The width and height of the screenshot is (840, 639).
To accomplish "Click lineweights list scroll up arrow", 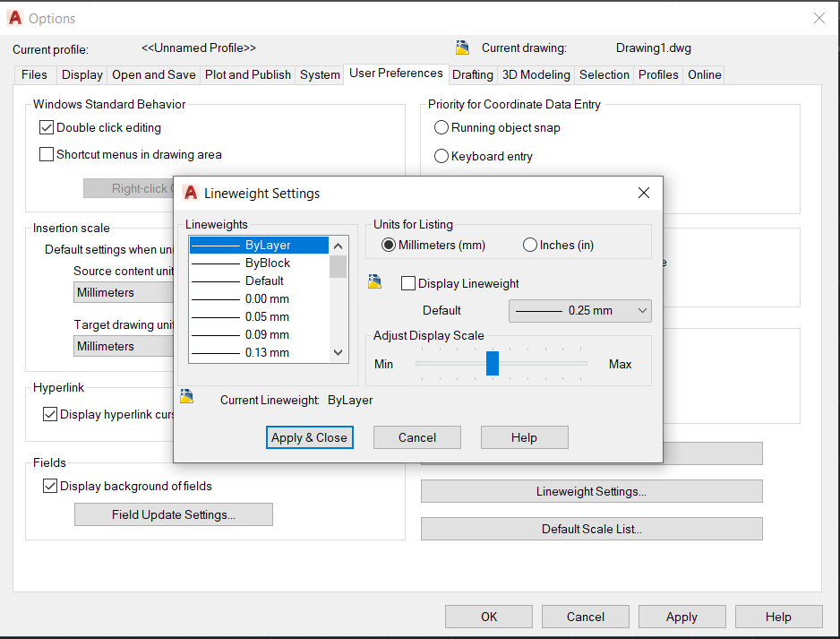I will pyautogui.click(x=338, y=246).
